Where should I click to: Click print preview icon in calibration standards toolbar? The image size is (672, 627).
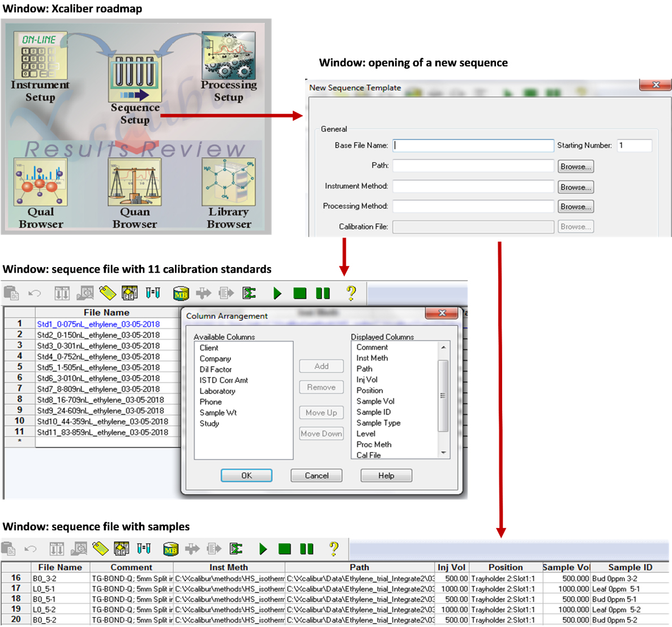click(x=85, y=293)
